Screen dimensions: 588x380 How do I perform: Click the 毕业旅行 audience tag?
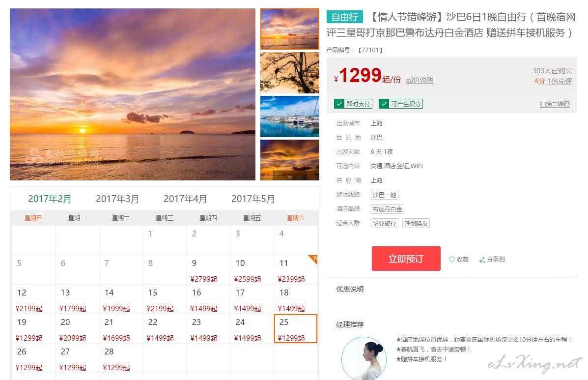[384, 223]
